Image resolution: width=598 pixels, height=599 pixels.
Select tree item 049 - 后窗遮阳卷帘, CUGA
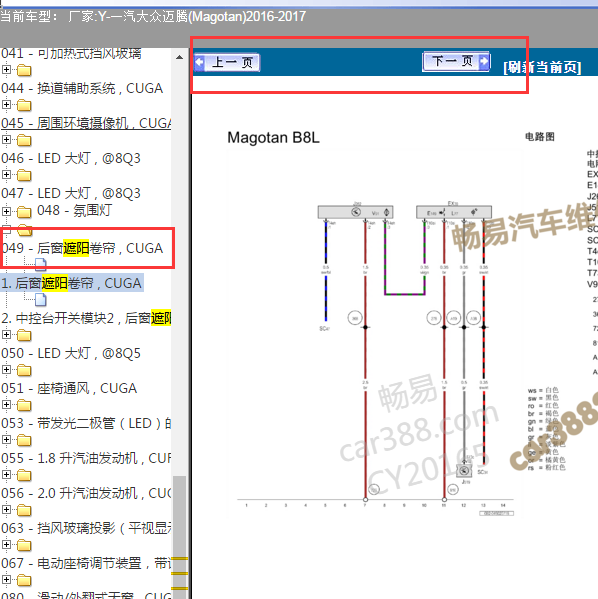point(82,248)
